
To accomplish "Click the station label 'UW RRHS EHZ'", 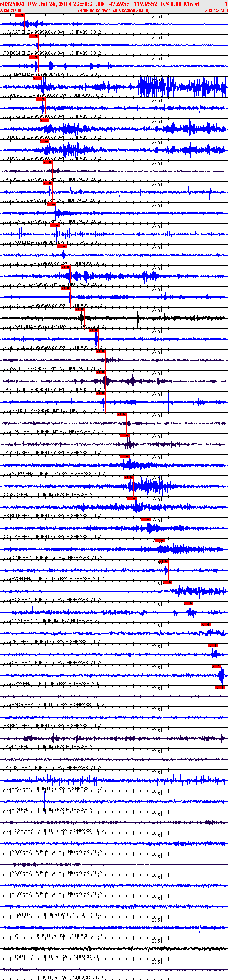I will 18,410.
